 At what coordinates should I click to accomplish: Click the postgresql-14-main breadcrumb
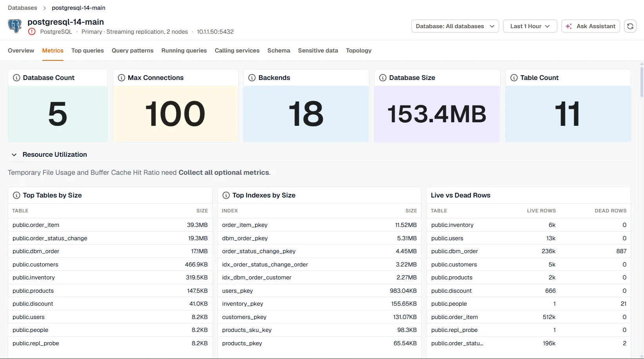coord(78,8)
